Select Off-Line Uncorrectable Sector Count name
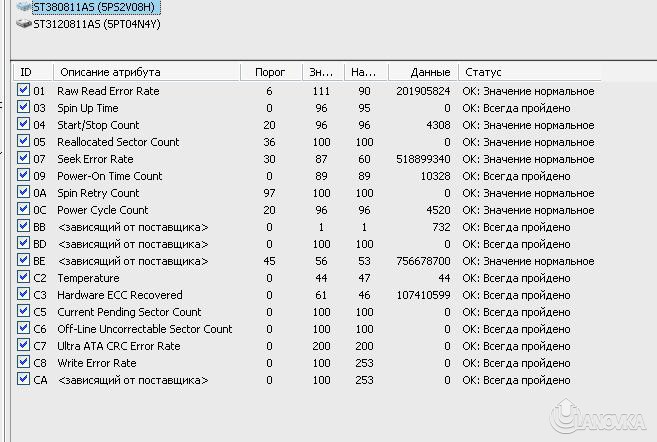 click(x=145, y=329)
